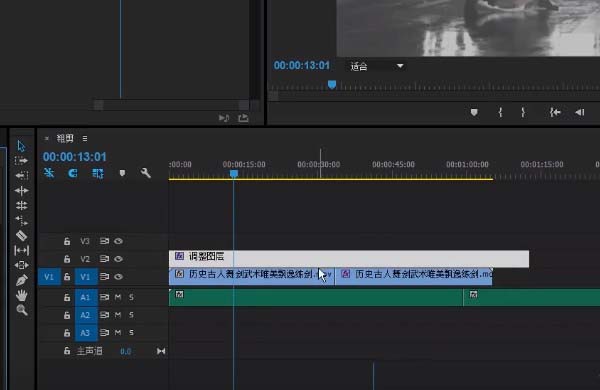Click timeline timecode 00:00:13:01
Viewport: 600px width, 390px height.
pyautogui.click(x=75, y=157)
